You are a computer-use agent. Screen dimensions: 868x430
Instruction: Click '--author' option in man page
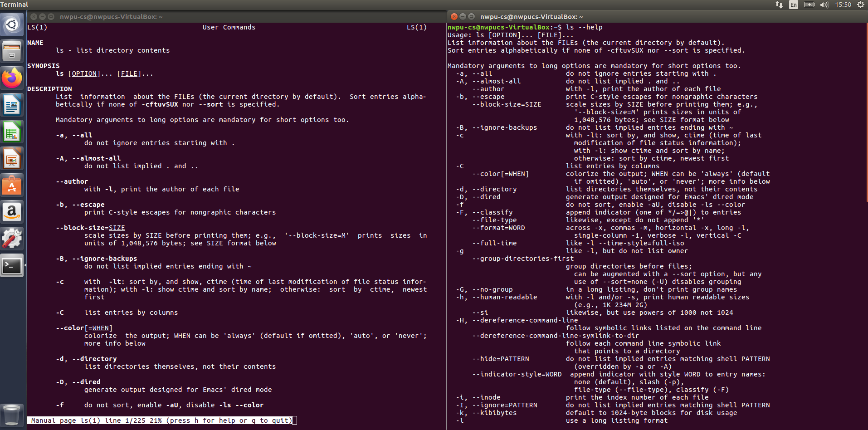[x=72, y=181]
